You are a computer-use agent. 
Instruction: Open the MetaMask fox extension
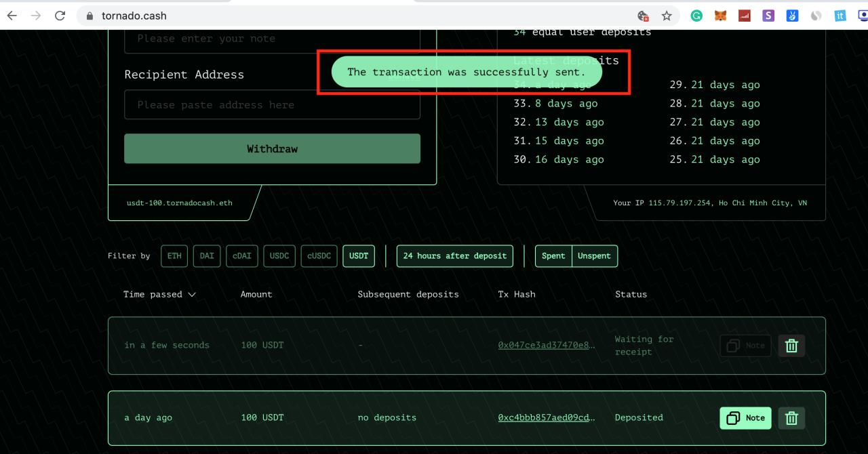(x=720, y=16)
